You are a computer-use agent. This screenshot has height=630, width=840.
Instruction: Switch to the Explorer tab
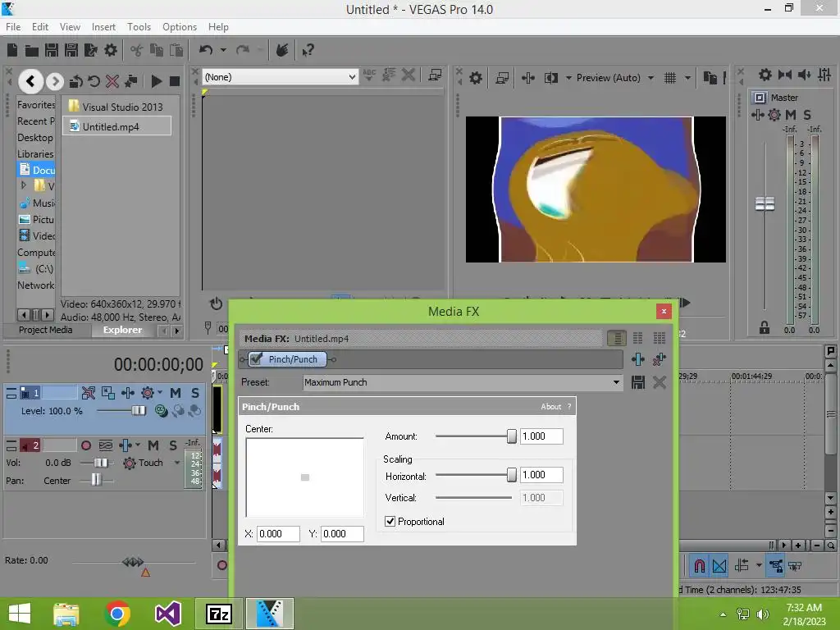pos(123,330)
